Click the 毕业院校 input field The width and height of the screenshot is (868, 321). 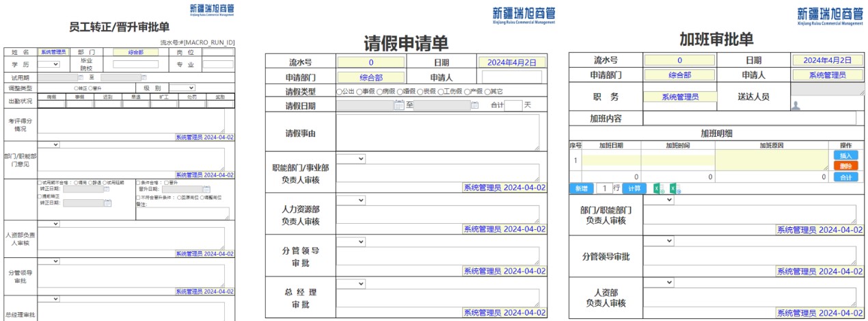(135, 64)
